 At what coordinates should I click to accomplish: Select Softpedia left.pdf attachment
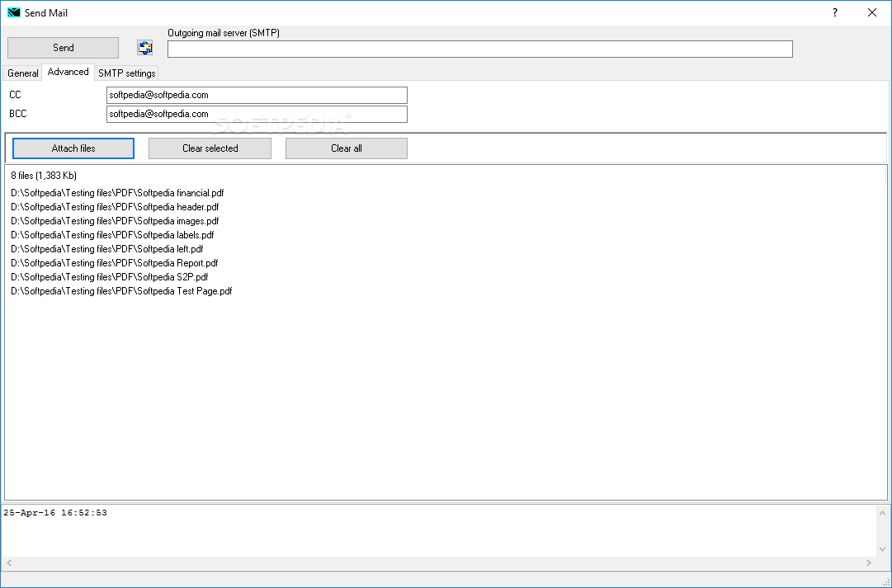pos(107,249)
